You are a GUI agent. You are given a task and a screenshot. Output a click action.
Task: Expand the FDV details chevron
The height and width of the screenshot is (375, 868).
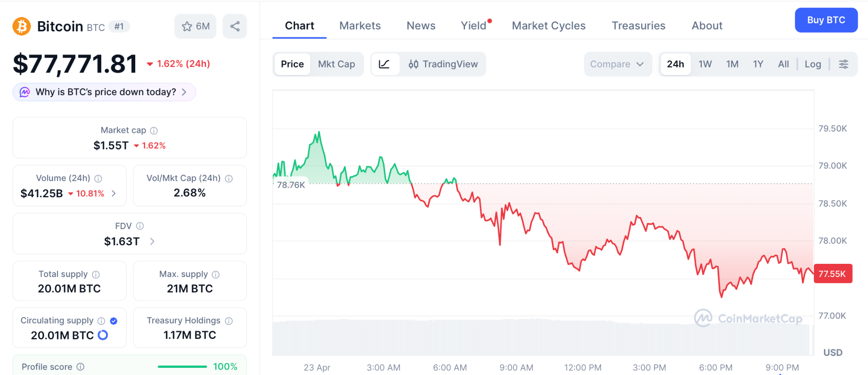coord(152,241)
